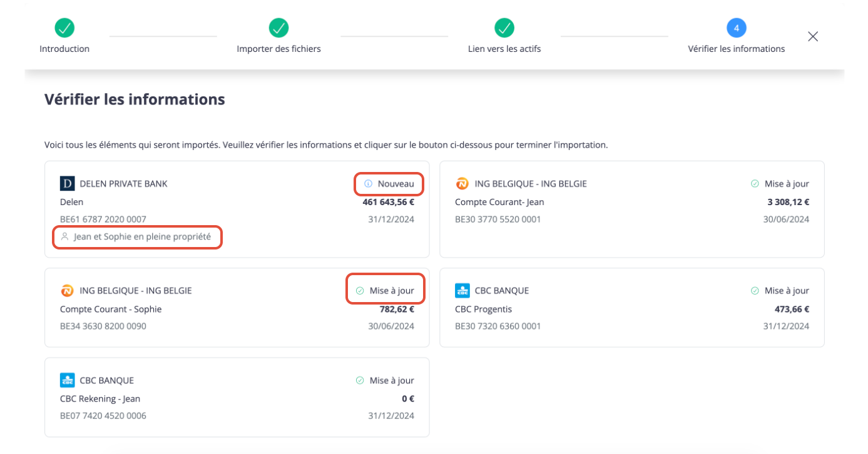Click the CBC Rekening - Jean account name
The image size is (868, 454).
click(100, 398)
